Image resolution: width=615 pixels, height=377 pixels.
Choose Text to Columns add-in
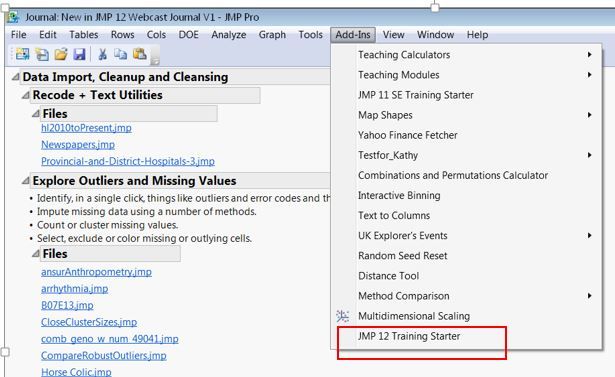tap(467, 215)
